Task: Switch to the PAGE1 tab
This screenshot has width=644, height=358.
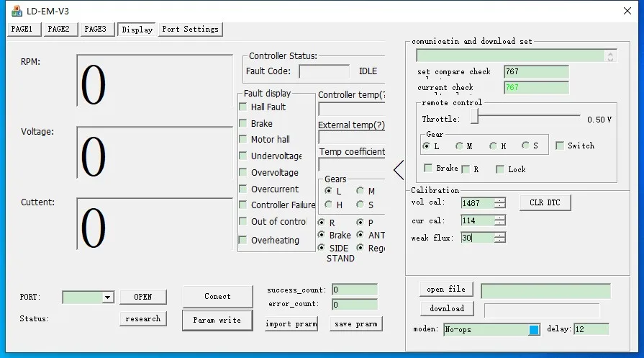Action: 24,30
